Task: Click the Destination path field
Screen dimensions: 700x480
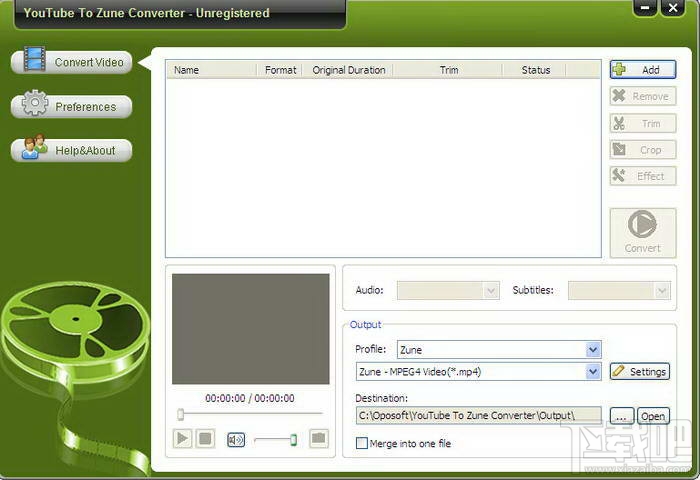Action: click(479, 416)
